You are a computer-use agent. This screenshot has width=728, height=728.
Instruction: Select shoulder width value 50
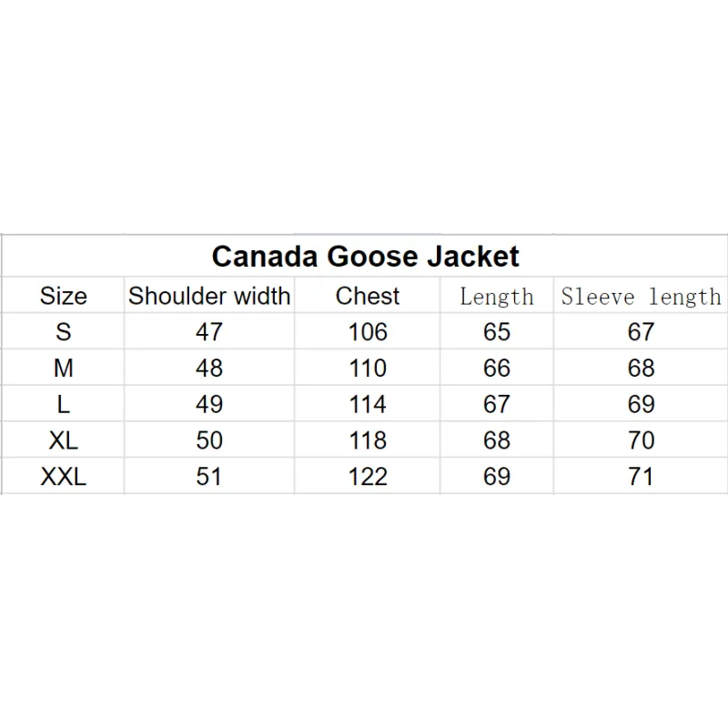[209, 440]
